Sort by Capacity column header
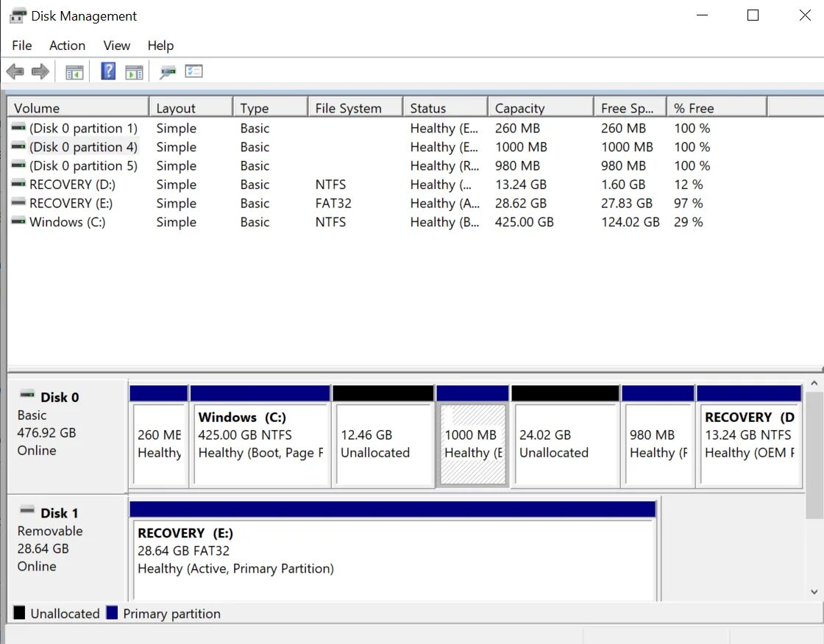824x644 pixels. (x=541, y=107)
